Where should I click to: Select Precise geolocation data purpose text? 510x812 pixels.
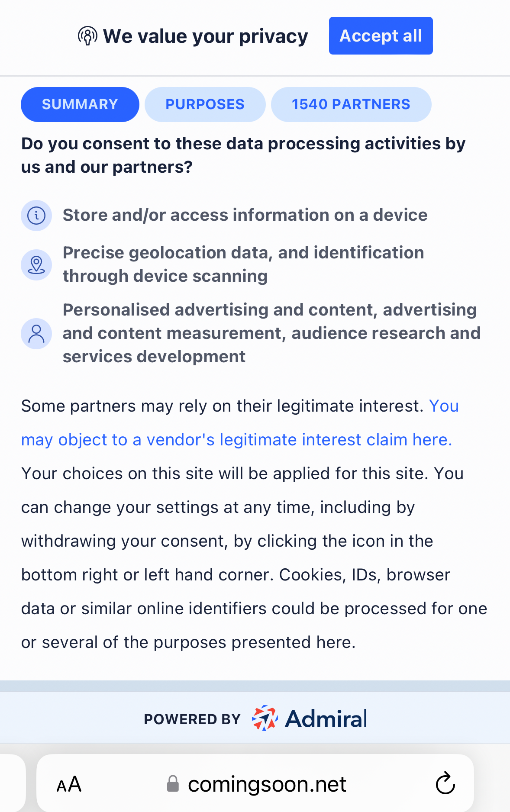coord(243,264)
